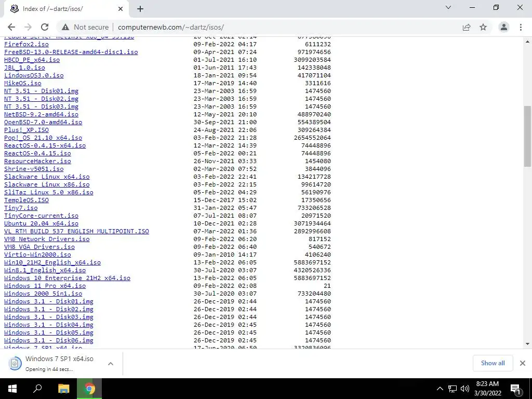The image size is (532, 399).
Task: Click scrollbar down arrow
Action: pos(528,344)
